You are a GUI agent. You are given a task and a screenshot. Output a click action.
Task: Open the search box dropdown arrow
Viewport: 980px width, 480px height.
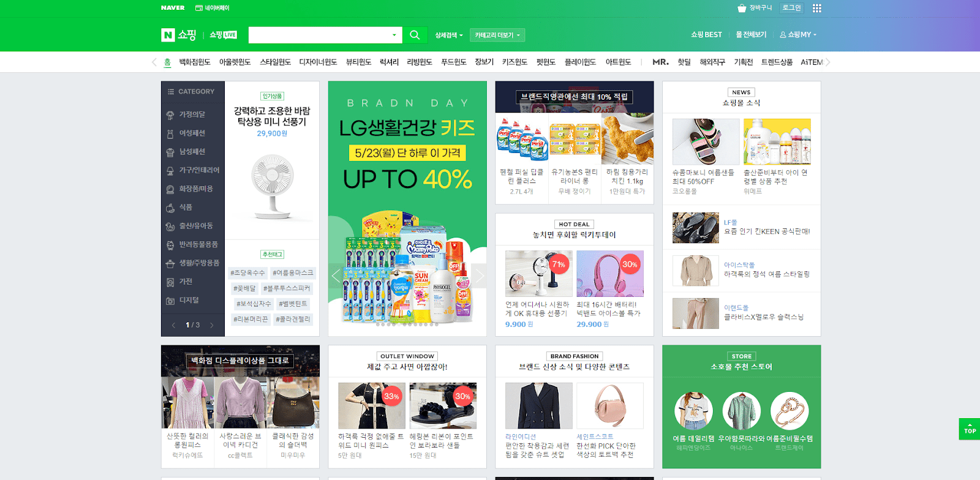pyautogui.click(x=394, y=35)
